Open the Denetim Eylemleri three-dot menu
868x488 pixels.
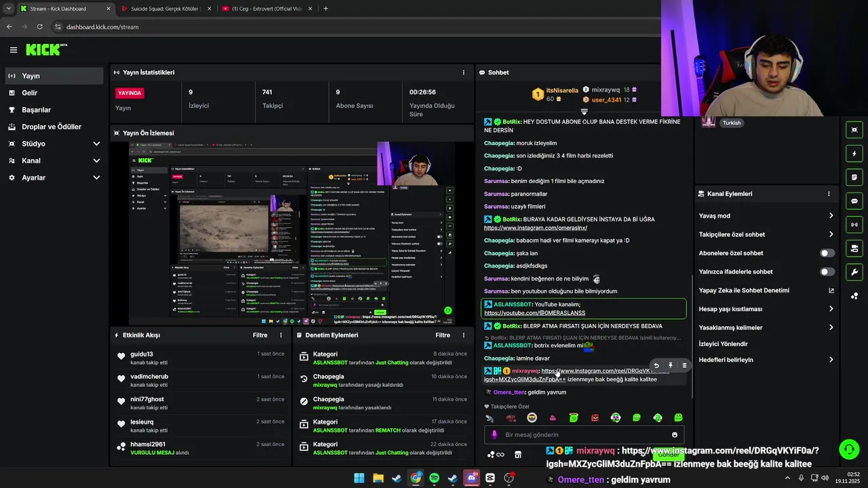tap(464, 335)
